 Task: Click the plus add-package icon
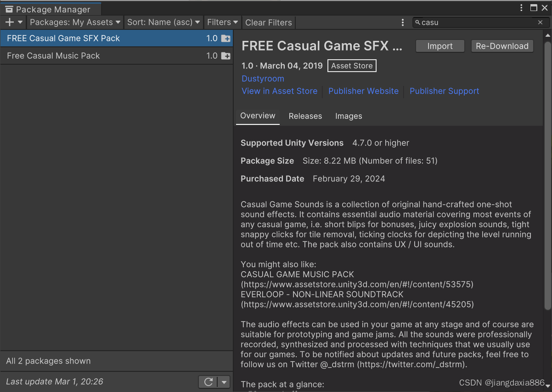pos(9,22)
